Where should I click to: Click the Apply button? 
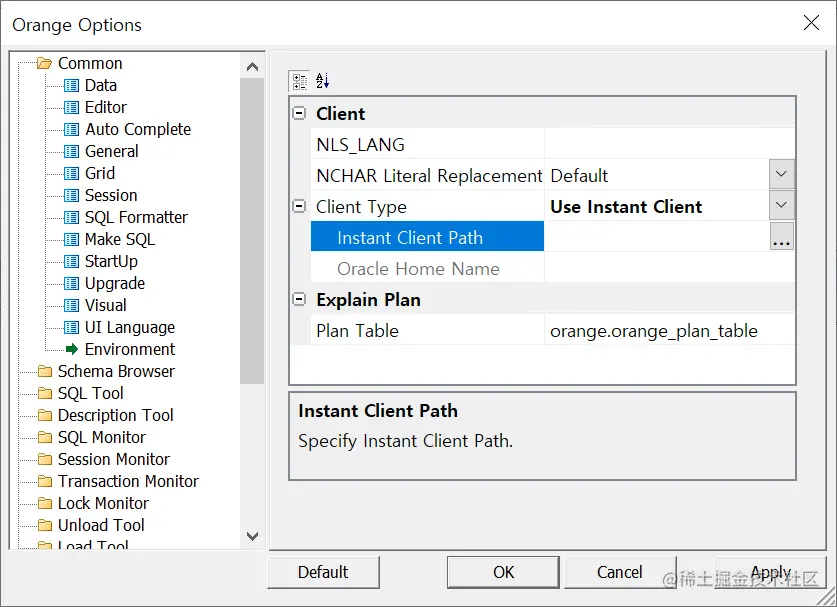770,572
